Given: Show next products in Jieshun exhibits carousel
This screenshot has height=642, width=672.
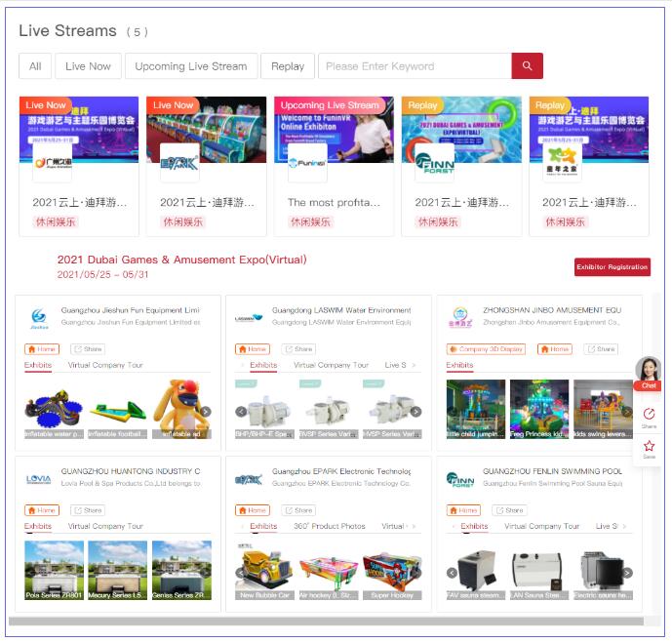Looking at the screenshot, I should tap(205, 412).
